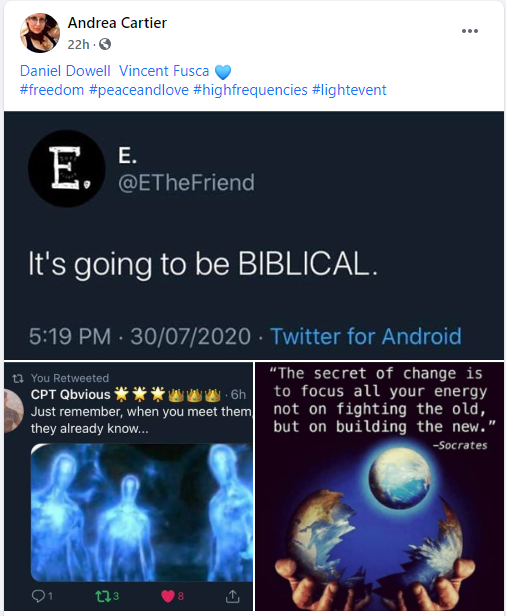Open tagged profile Daniel Dowell
The height and width of the screenshot is (616, 506).
(65, 71)
